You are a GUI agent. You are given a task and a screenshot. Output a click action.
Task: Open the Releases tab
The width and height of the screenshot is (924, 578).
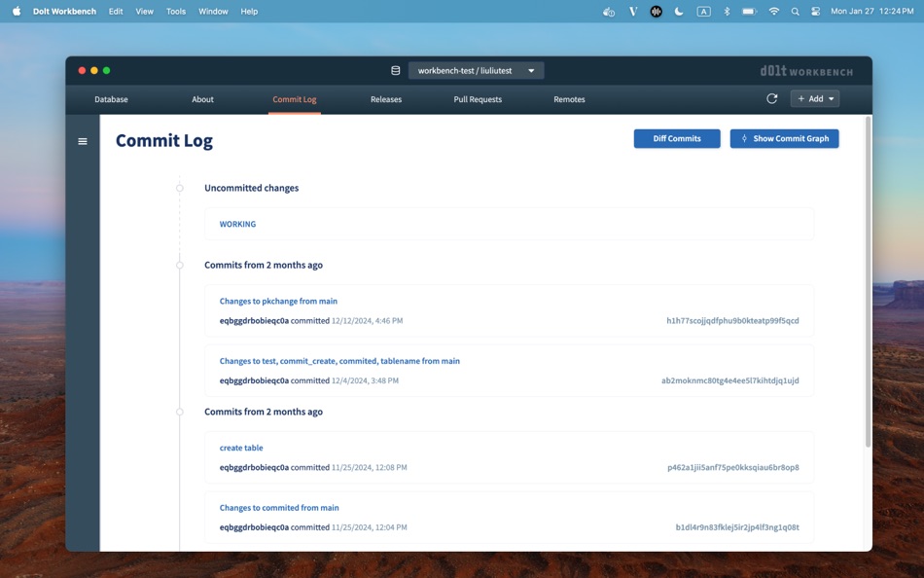(x=386, y=99)
